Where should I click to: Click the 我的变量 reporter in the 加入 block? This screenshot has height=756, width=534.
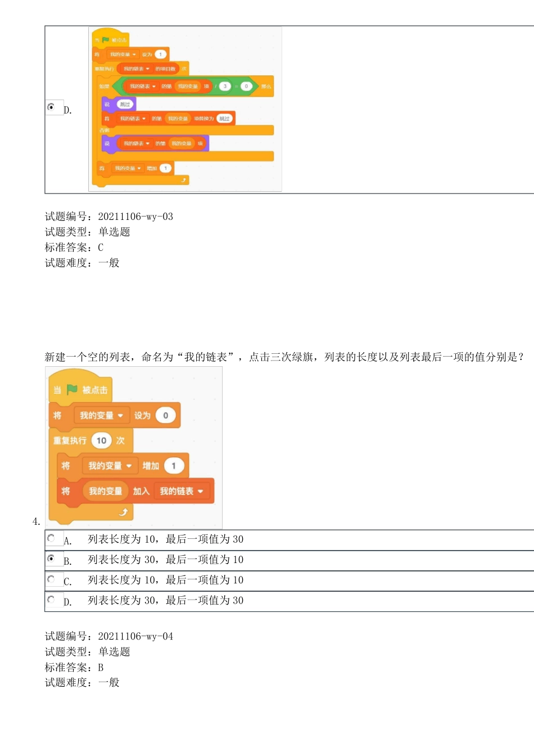tap(106, 491)
